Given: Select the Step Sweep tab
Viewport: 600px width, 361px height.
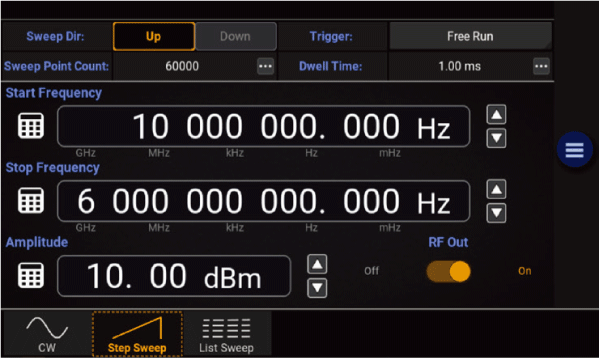Looking at the screenshot, I should (x=137, y=334).
